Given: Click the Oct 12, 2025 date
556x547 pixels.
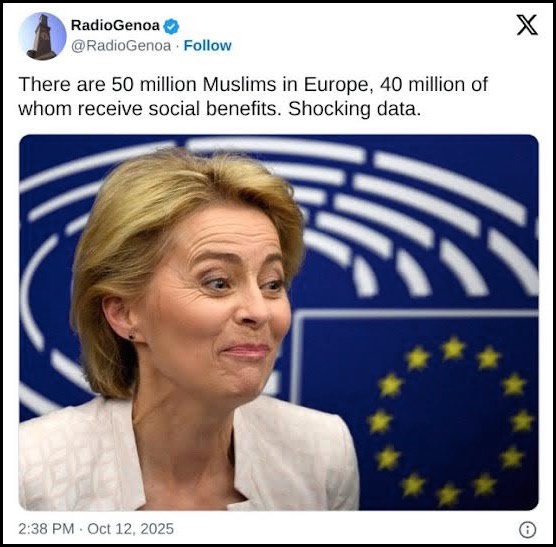Looking at the screenshot, I should pos(130,529).
